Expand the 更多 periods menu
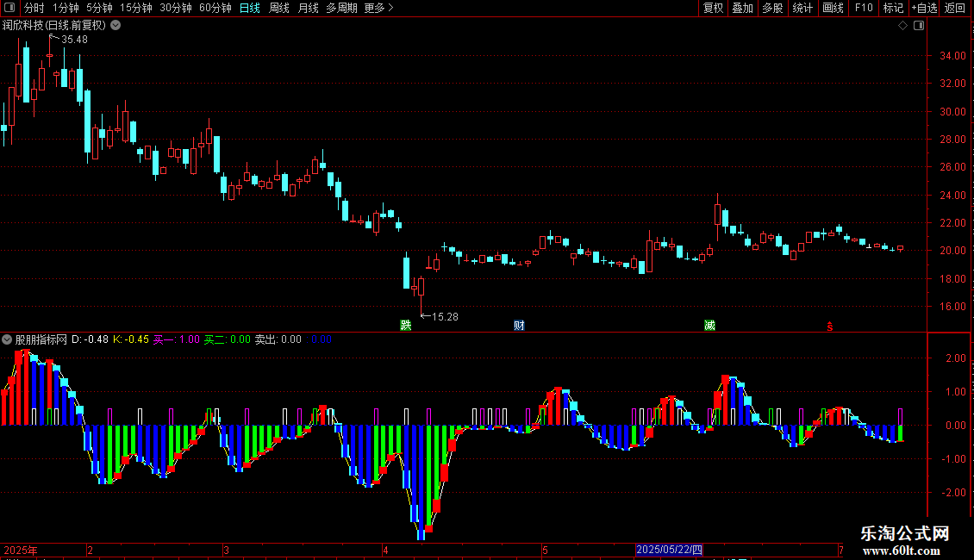 pos(379,8)
